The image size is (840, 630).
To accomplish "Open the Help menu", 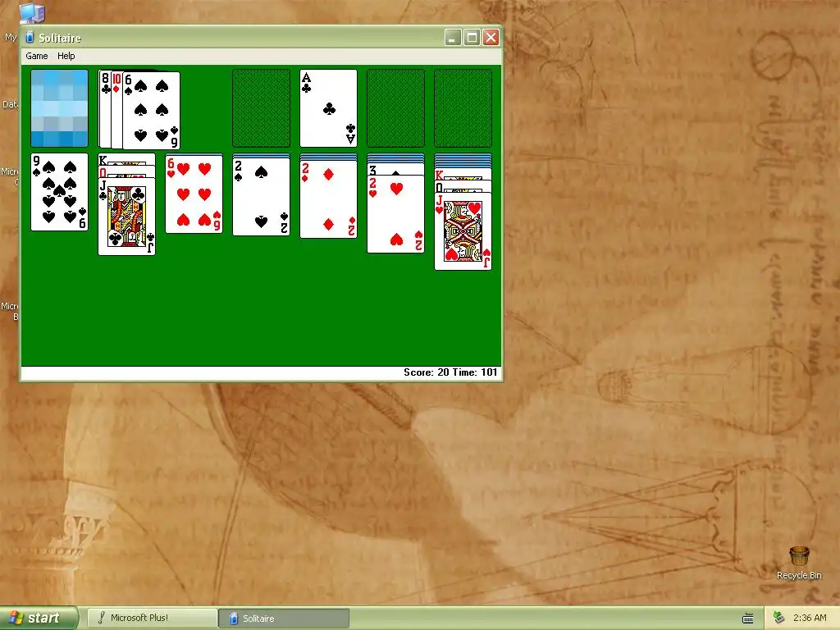I will (66, 56).
